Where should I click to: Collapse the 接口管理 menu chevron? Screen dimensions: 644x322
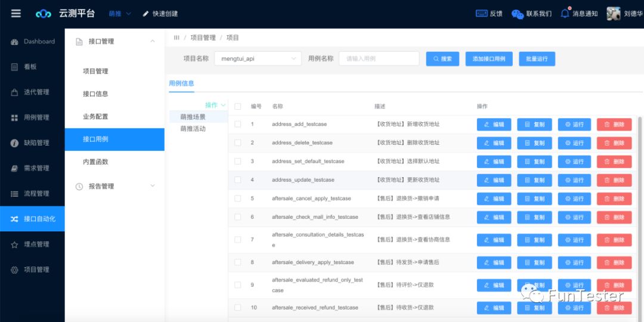click(x=153, y=42)
